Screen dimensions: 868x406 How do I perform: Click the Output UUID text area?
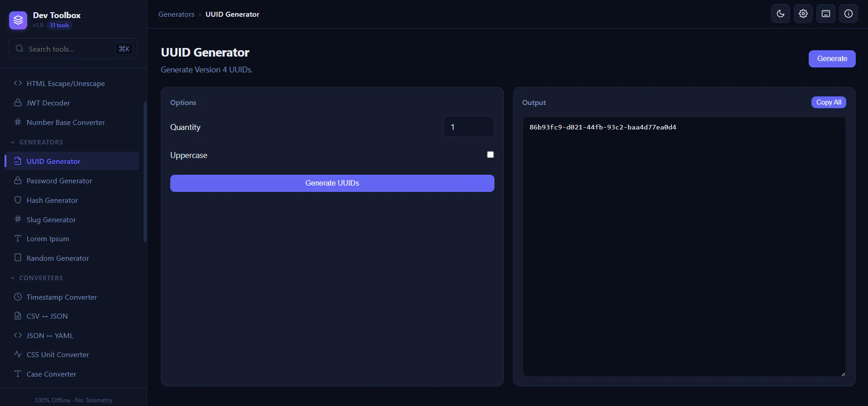tap(684, 247)
